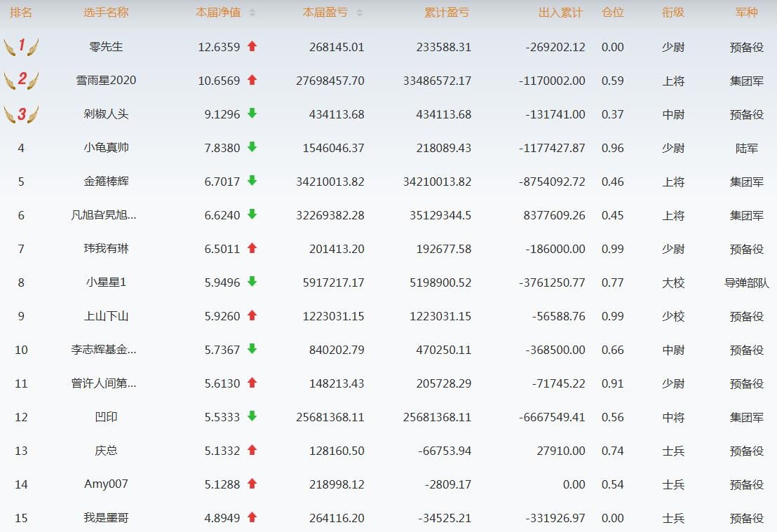Screen dimensions: 777x532
Task: Click the rank 1 gold wings badge
Action: pos(21,47)
